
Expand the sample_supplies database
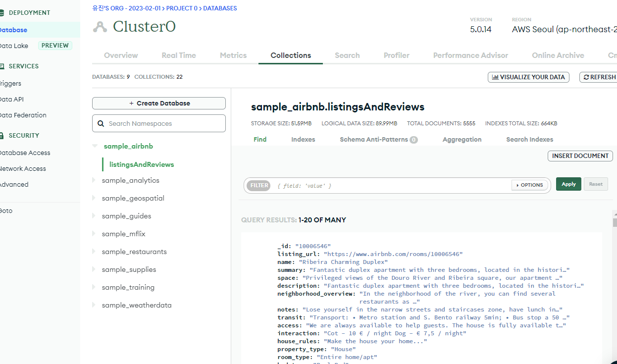tap(94, 269)
